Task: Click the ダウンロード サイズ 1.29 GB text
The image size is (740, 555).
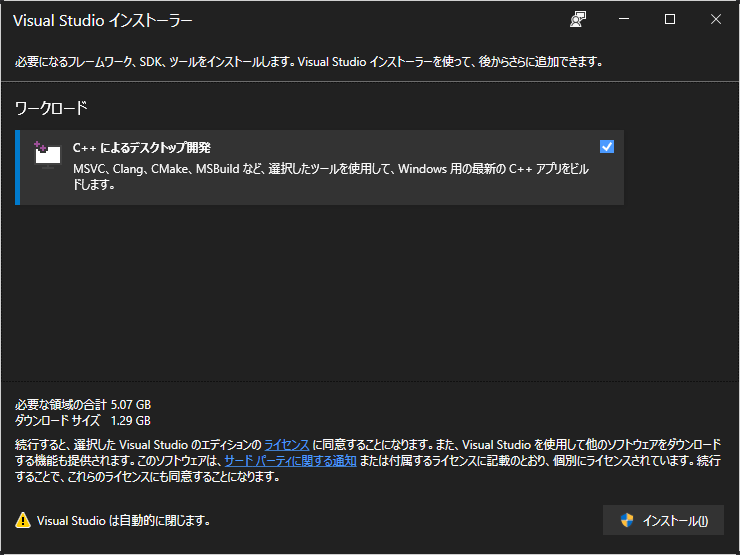Action: [x=83, y=420]
